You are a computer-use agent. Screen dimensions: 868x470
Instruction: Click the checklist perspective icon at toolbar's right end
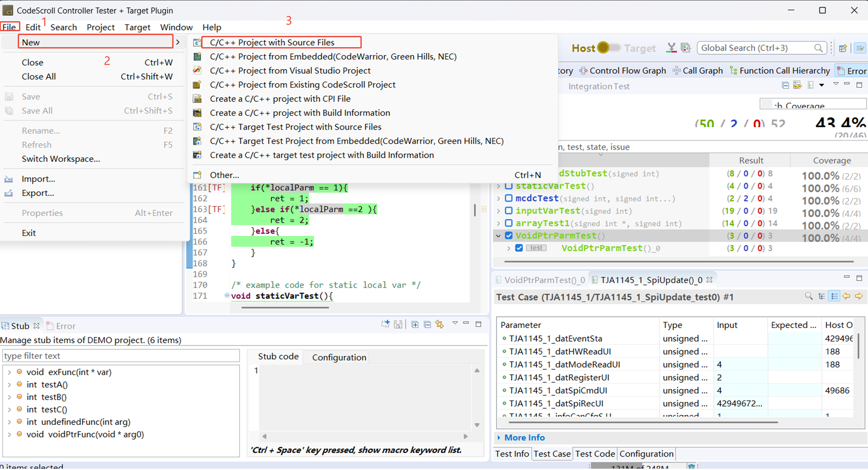tap(860, 48)
